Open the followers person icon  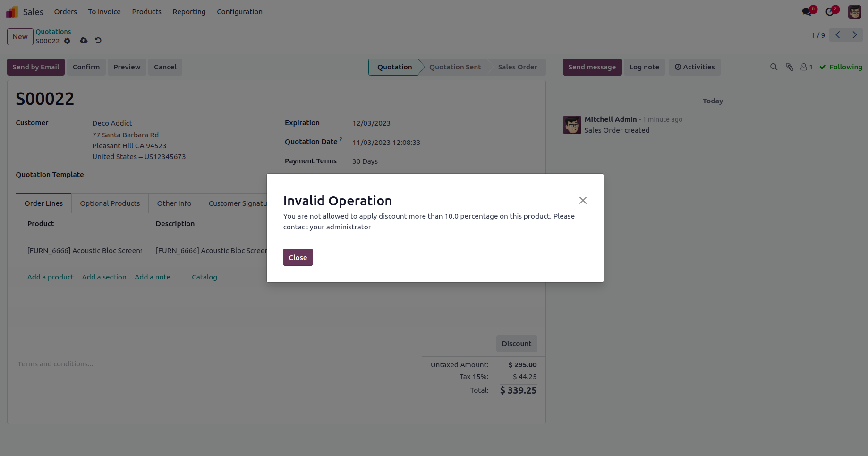pyautogui.click(x=806, y=67)
